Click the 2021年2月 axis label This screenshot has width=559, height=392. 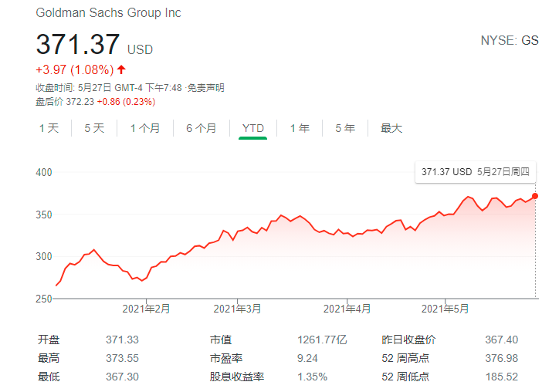tap(146, 309)
